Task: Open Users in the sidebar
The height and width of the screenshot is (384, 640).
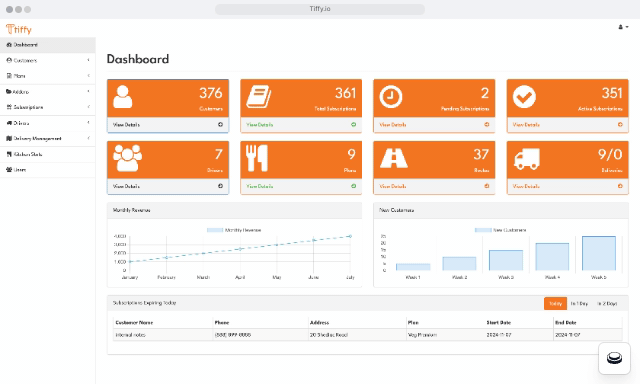Action: [48, 170]
